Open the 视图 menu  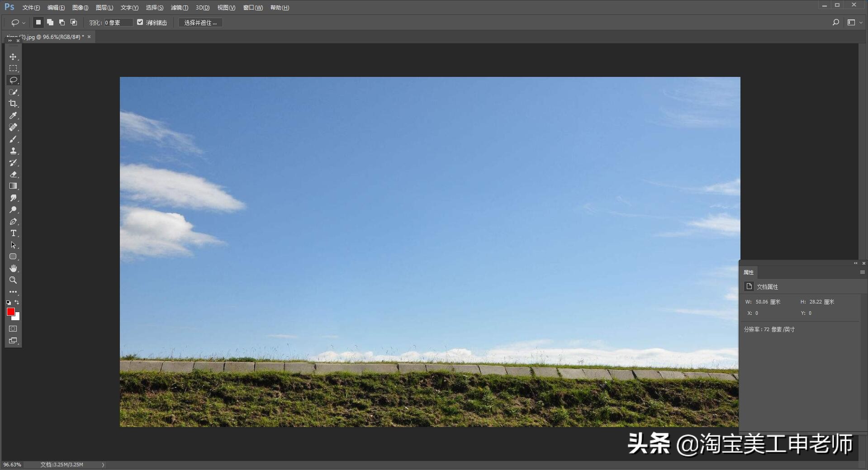[x=226, y=8]
